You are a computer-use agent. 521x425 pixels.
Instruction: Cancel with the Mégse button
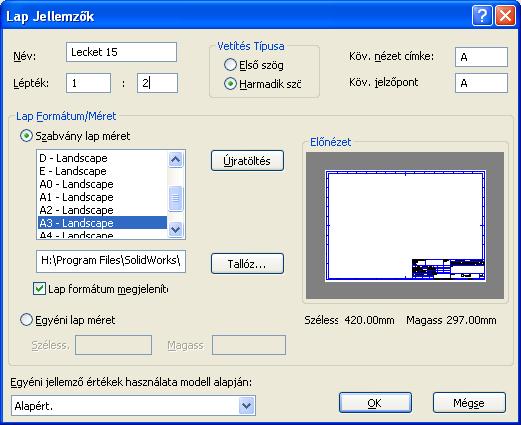pos(469,403)
